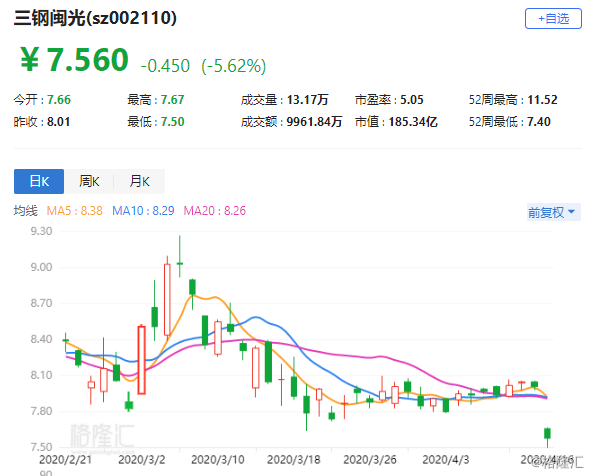Click the 2020/2/21 date axis label

pos(65,459)
